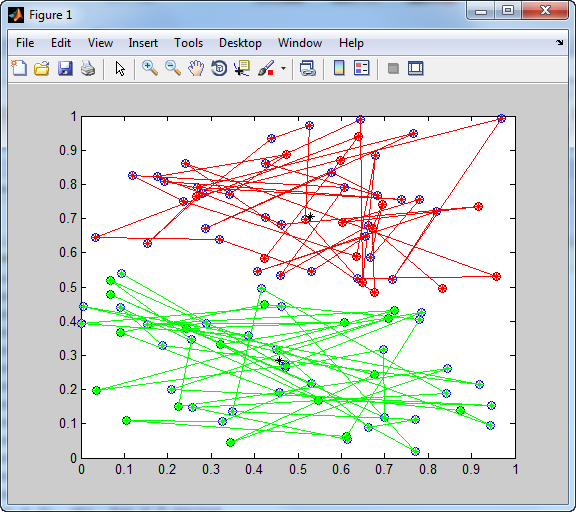Open the Desktop menu
The image size is (576, 512).
click(240, 43)
